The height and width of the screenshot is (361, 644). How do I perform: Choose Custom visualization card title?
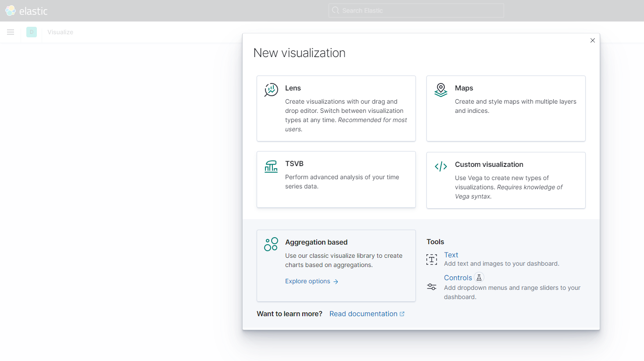(489, 165)
